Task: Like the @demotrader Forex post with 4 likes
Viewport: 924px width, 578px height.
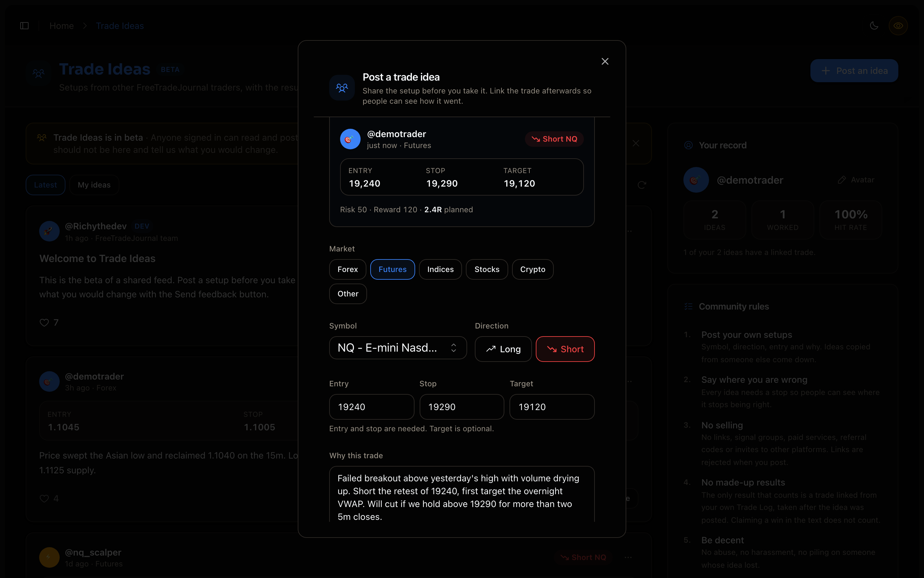Action: pos(44,498)
